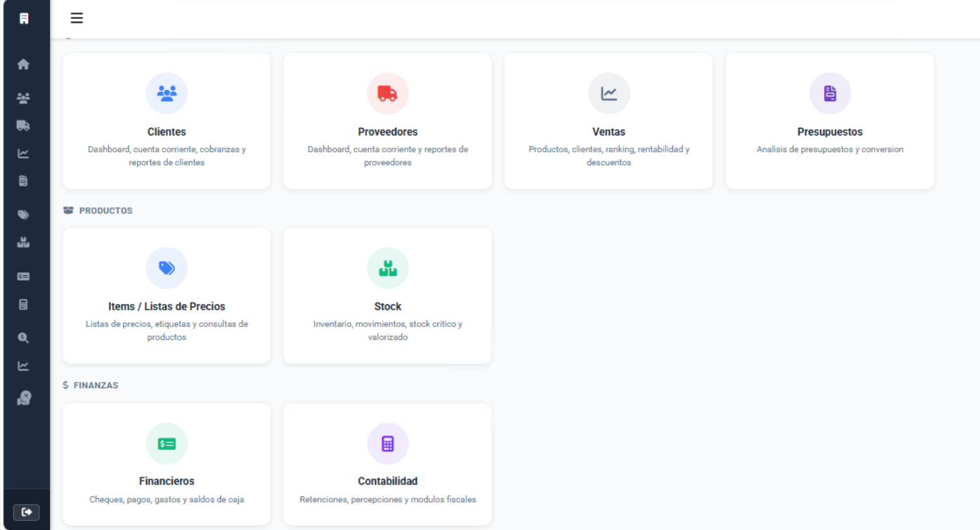Select the sidebar document file icon
The height and width of the screenshot is (530, 980).
23,181
